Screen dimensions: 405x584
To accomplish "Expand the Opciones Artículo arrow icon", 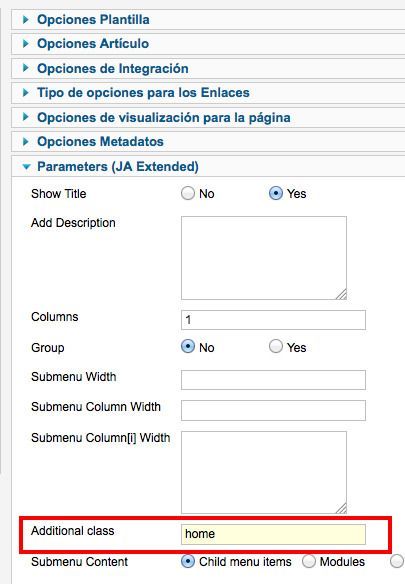I will point(26,44).
